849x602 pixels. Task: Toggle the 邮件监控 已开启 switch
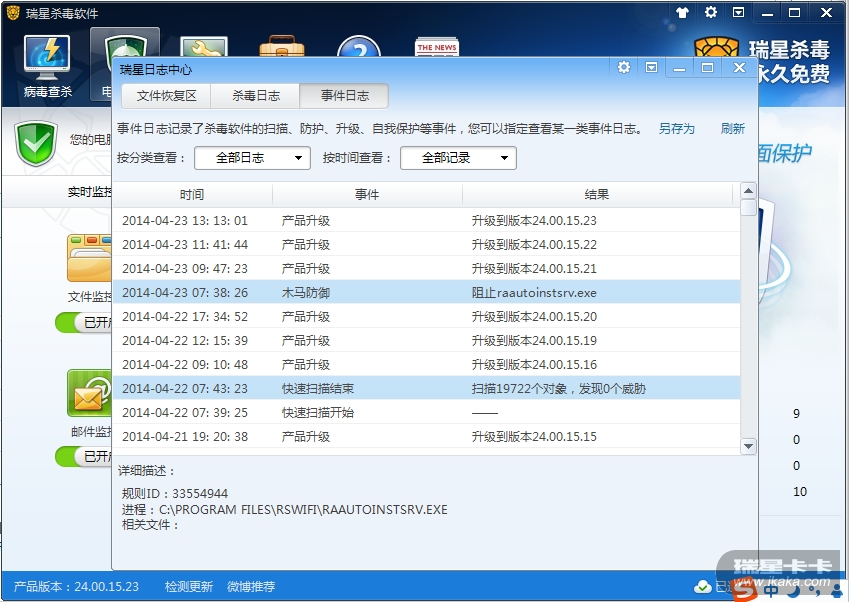(x=83, y=456)
